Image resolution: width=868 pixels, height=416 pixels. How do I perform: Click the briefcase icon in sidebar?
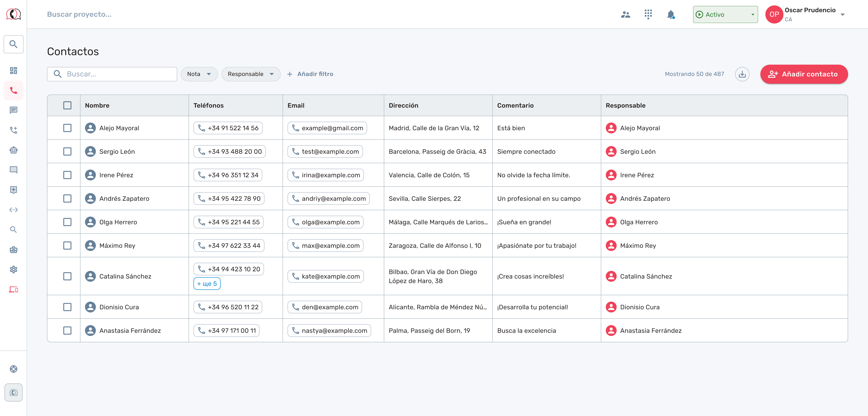pyautogui.click(x=13, y=249)
